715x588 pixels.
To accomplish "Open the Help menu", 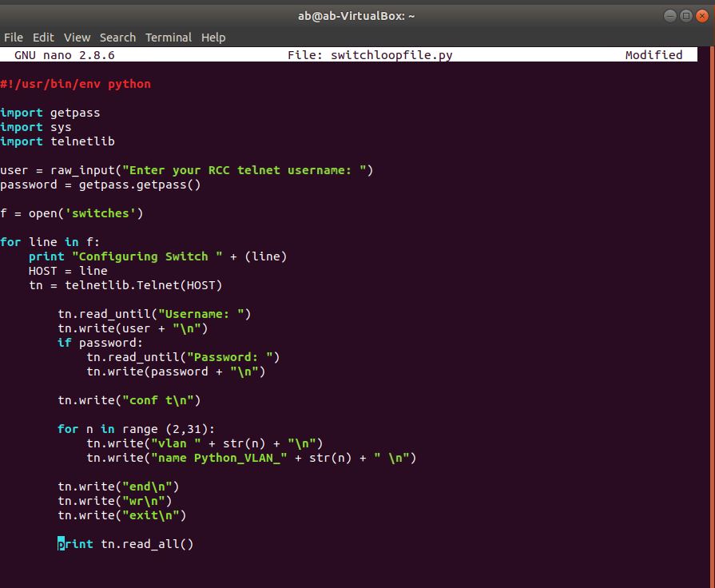I will [213, 38].
